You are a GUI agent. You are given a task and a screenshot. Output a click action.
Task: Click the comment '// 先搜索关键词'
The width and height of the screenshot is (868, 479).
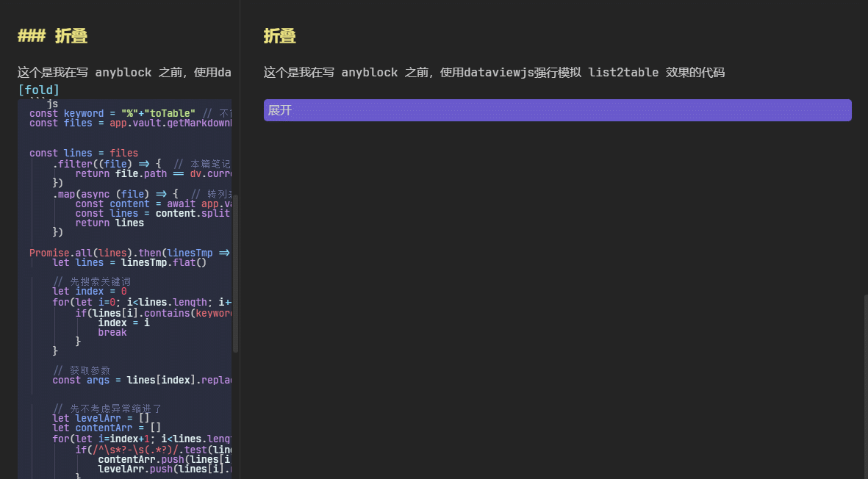pos(92,281)
